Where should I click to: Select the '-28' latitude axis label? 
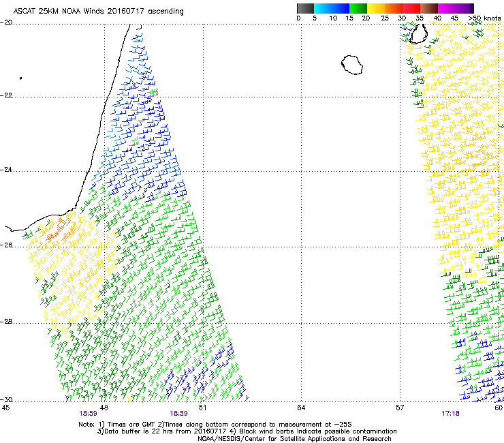pyautogui.click(x=6, y=322)
